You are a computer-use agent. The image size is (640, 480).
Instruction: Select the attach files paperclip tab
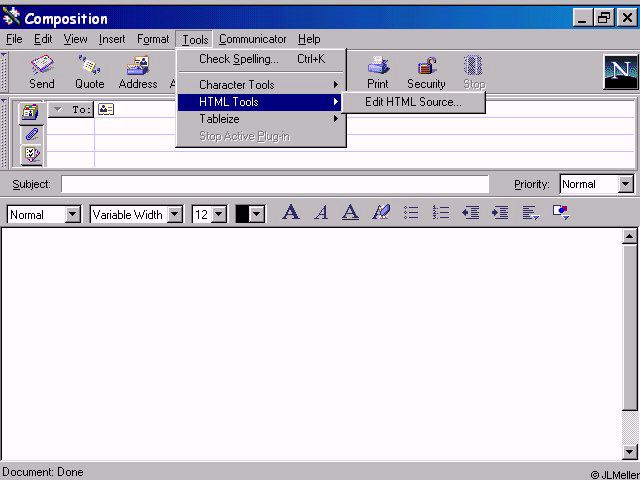(31, 134)
